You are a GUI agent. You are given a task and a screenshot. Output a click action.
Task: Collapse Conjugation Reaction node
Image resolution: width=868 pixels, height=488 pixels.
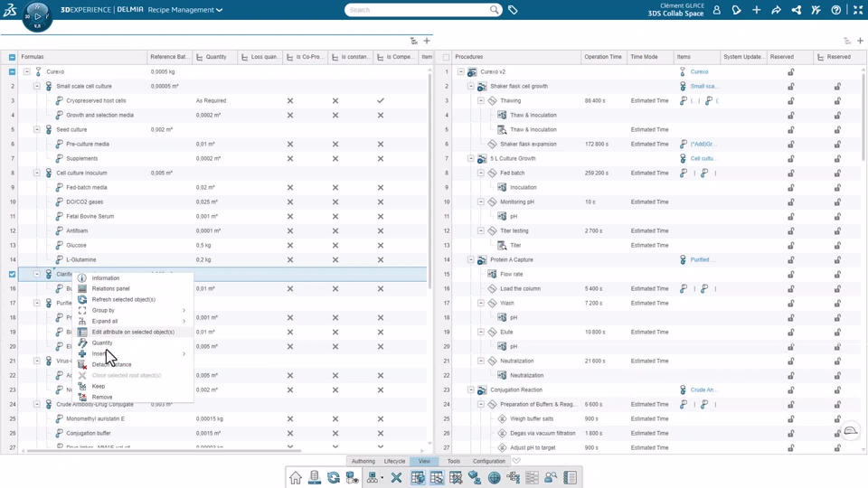coord(470,389)
